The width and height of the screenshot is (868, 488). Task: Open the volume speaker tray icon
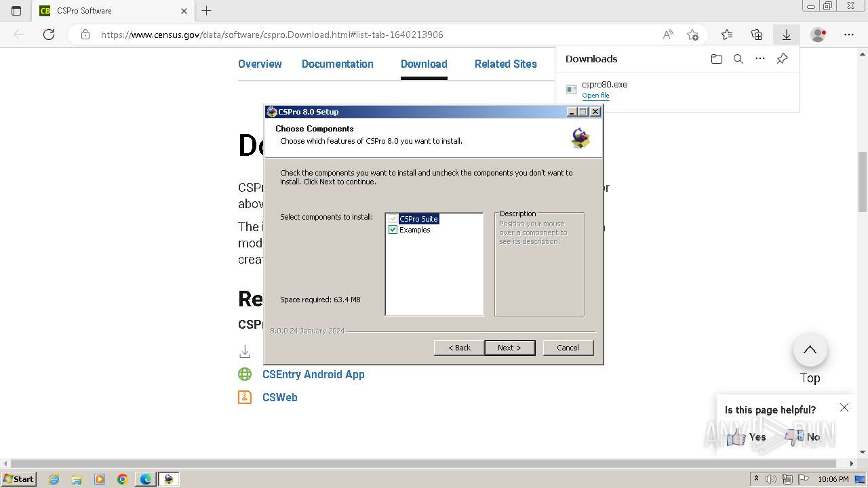click(770, 479)
